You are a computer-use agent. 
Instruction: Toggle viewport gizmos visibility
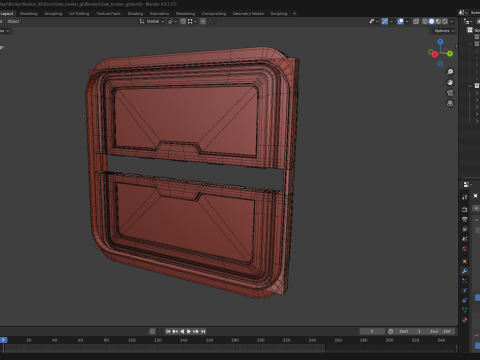pyautogui.click(x=385, y=21)
